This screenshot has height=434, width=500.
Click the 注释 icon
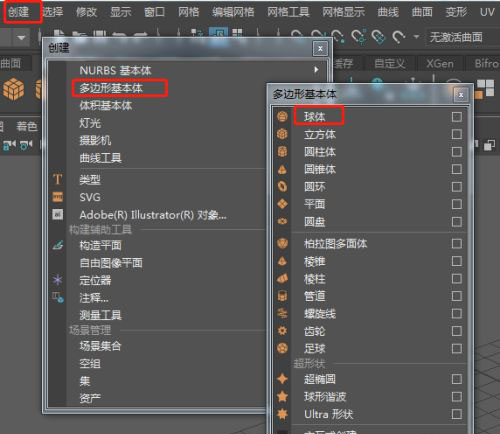[58, 297]
